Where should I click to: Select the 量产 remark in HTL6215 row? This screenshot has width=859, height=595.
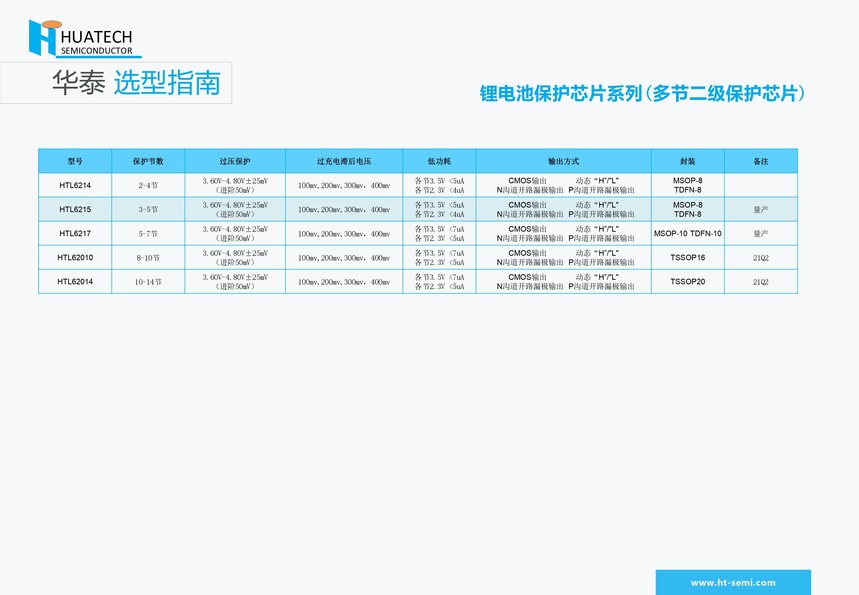pos(761,209)
